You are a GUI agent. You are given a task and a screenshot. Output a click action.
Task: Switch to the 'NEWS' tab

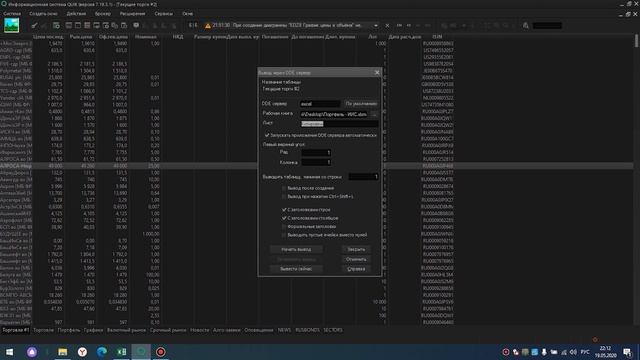click(284, 330)
